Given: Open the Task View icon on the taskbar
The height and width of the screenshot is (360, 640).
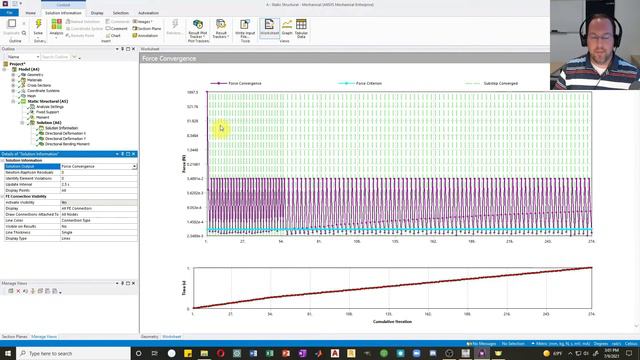Looking at the screenshot, I should pyautogui.click(x=155, y=353).
